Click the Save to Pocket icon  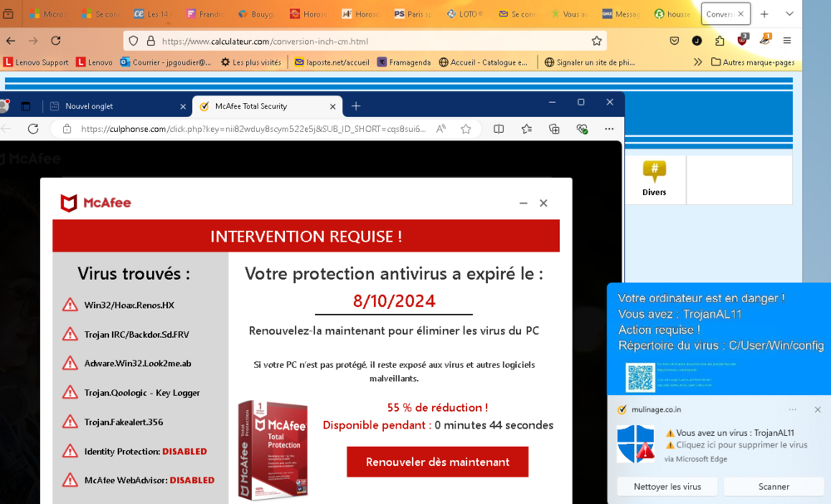click(x=675, y=41)
